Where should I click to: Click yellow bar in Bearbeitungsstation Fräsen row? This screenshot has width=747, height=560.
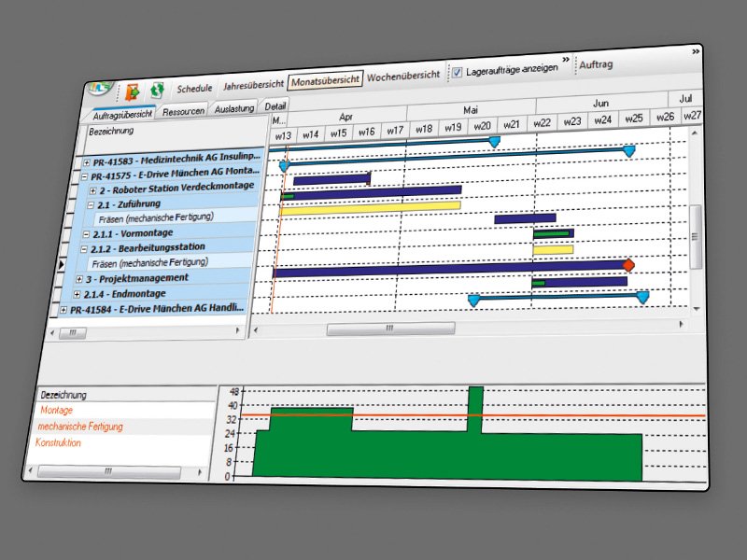(x=553, y=249)
